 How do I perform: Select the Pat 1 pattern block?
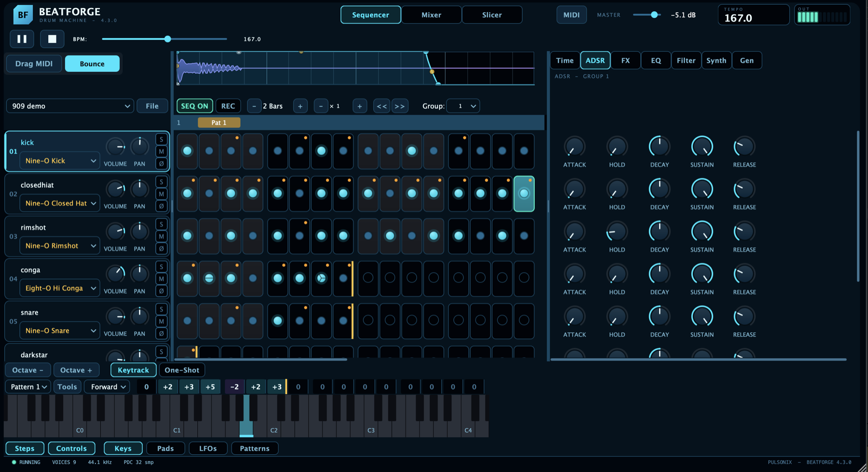coord(219,123)
